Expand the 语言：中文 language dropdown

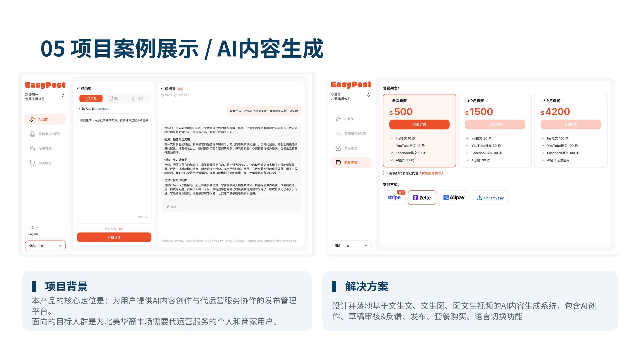tap(45, 246)
